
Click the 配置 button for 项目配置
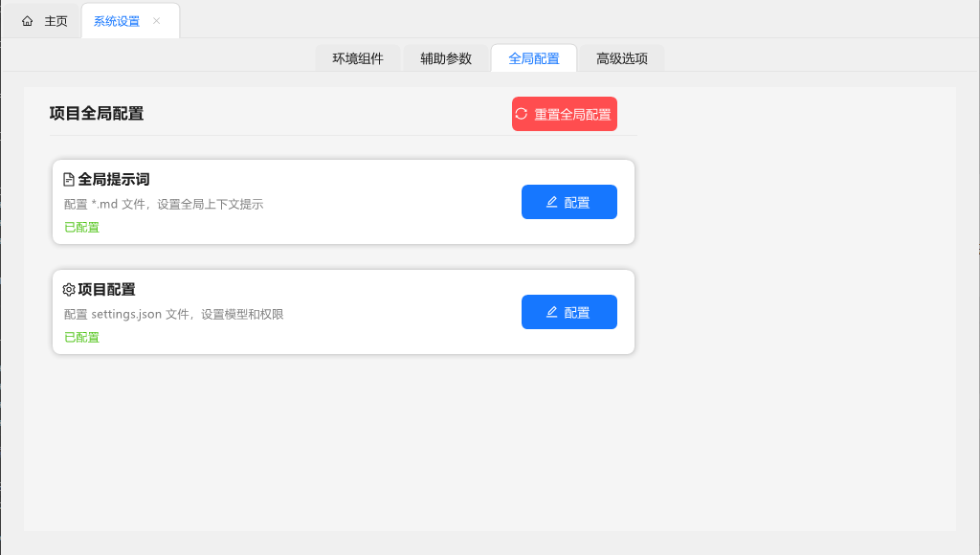click(569, 312)
